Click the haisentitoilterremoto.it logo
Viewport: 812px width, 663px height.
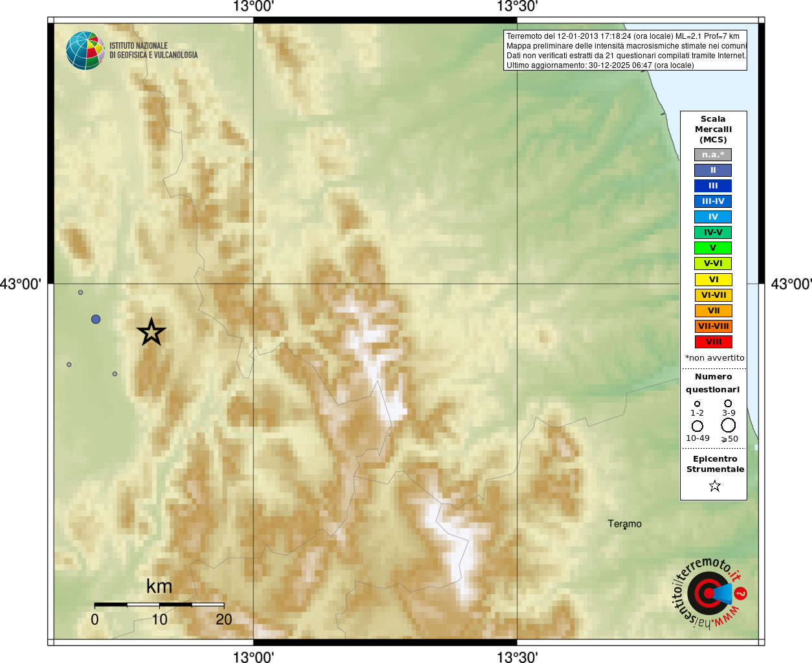710,592
